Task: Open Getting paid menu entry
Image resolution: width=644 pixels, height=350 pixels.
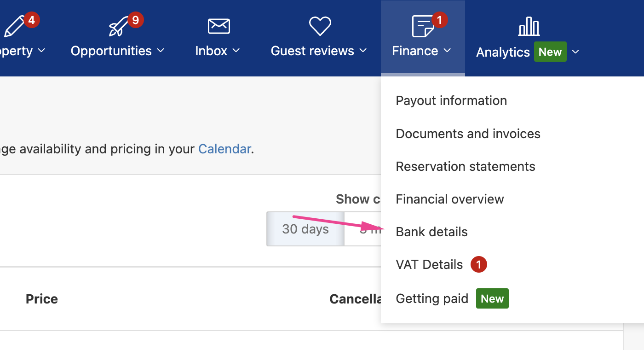Action: click(x=432, y=299)
